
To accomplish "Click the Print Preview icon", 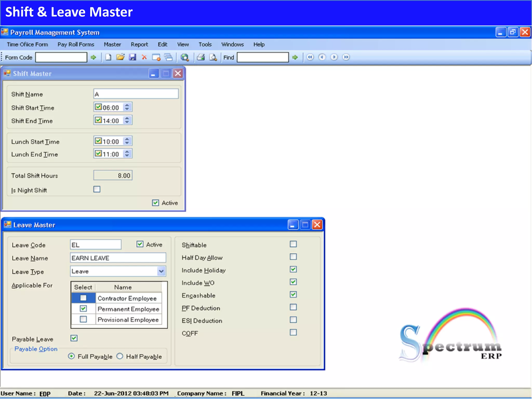I will coord(213,57).
